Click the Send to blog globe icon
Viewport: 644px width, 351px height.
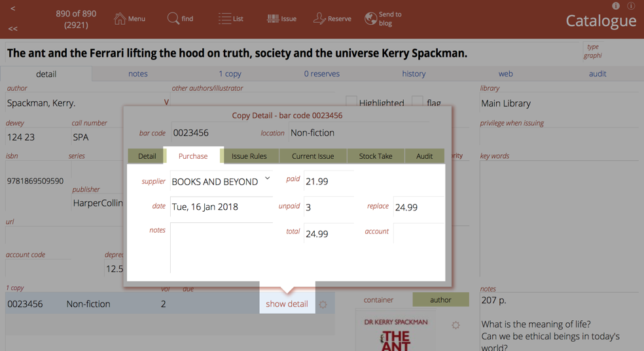[370, 19]
